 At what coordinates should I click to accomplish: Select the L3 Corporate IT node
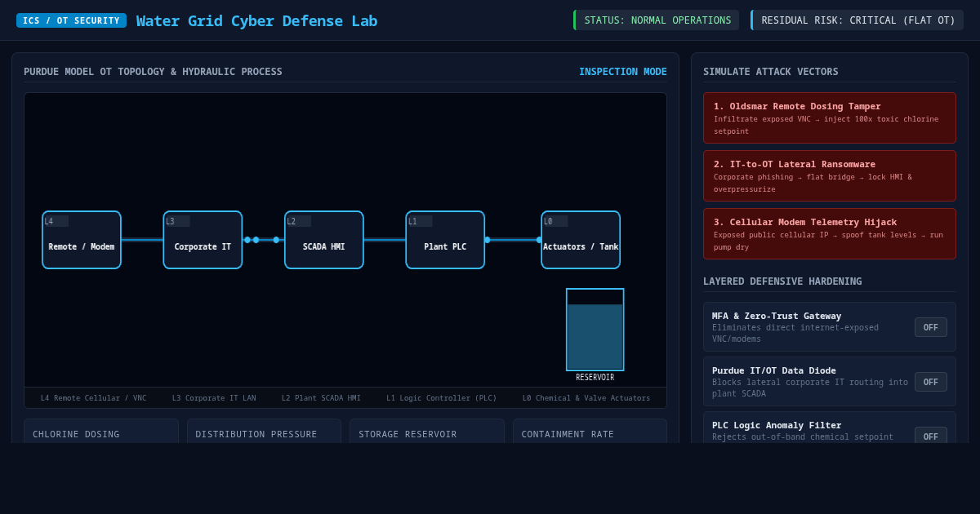[203, 240]
